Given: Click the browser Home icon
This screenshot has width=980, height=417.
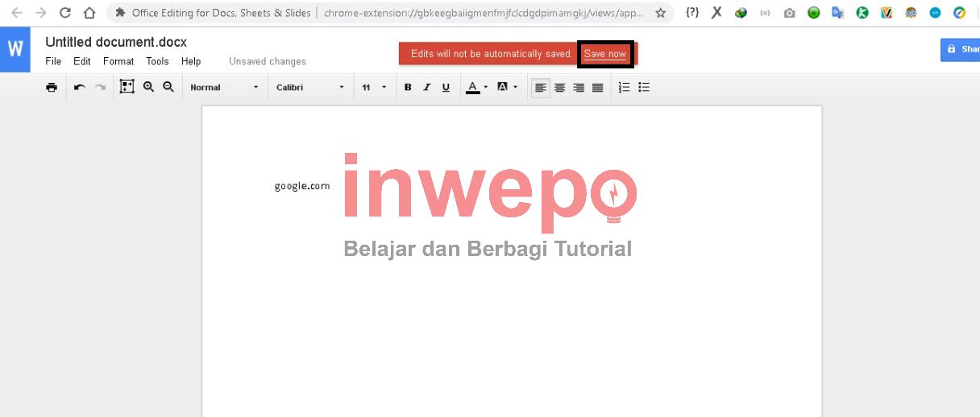Looking at the screenshot, I should (x=89, y=13).
